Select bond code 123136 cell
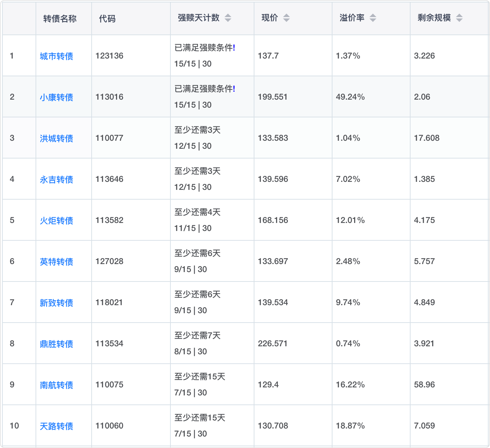 109,56
